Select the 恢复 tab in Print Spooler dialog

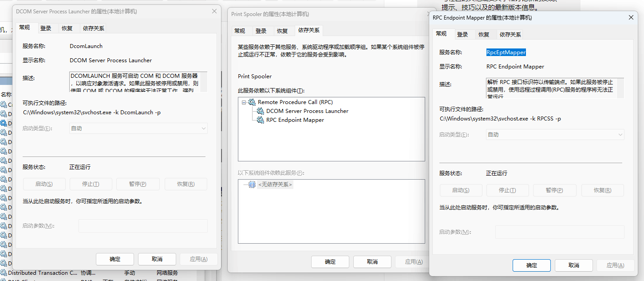click(x=283, y=30)
